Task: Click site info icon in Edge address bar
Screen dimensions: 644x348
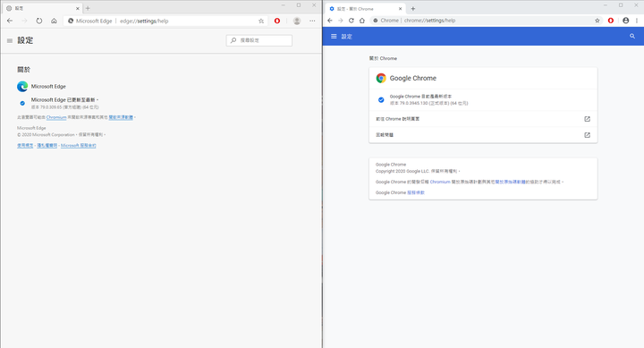Action: (71, 21)
